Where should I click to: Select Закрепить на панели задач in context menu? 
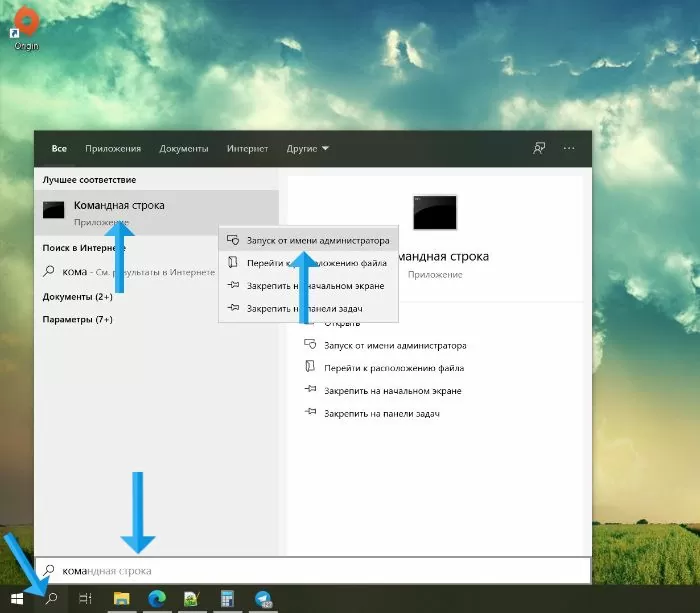304,309
